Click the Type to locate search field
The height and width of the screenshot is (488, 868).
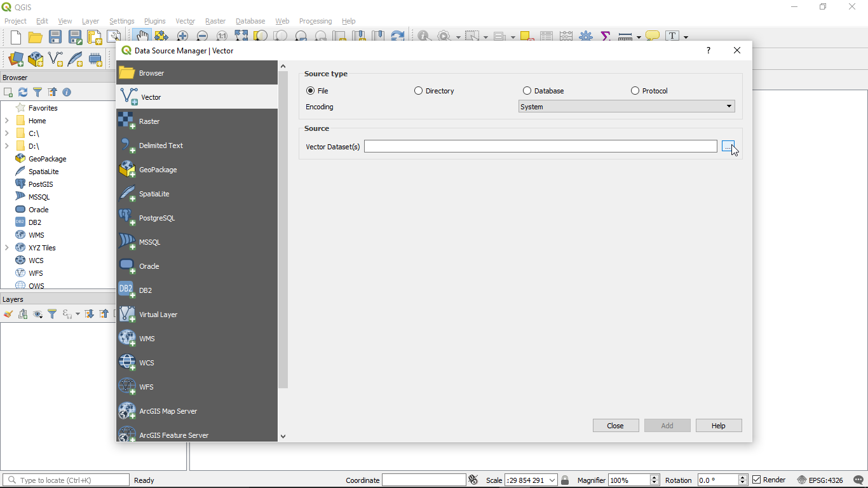[x=66, y=480]
